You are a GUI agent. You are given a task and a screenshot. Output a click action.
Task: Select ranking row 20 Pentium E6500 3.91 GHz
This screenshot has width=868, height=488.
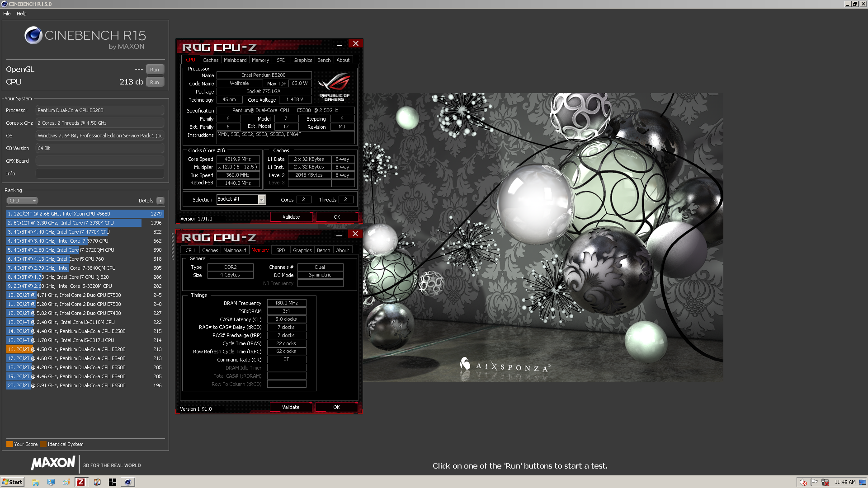pyautogui.click(x=85, y=385)
